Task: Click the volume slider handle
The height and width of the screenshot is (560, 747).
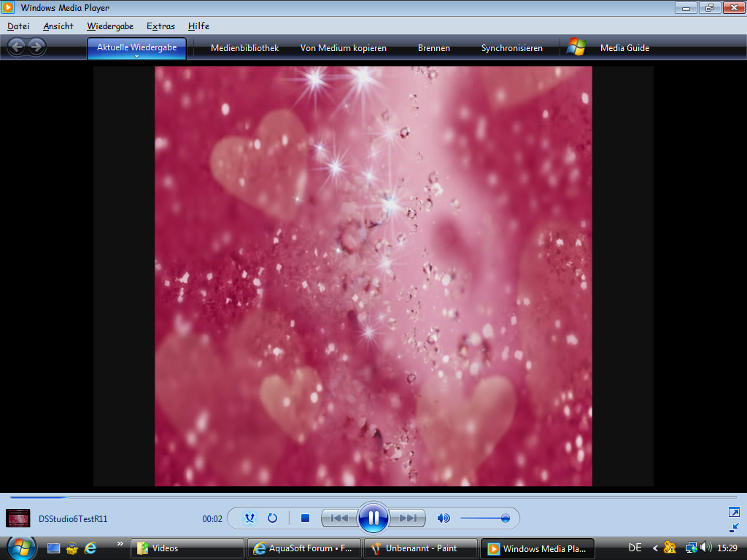Action: pos(505,518)
